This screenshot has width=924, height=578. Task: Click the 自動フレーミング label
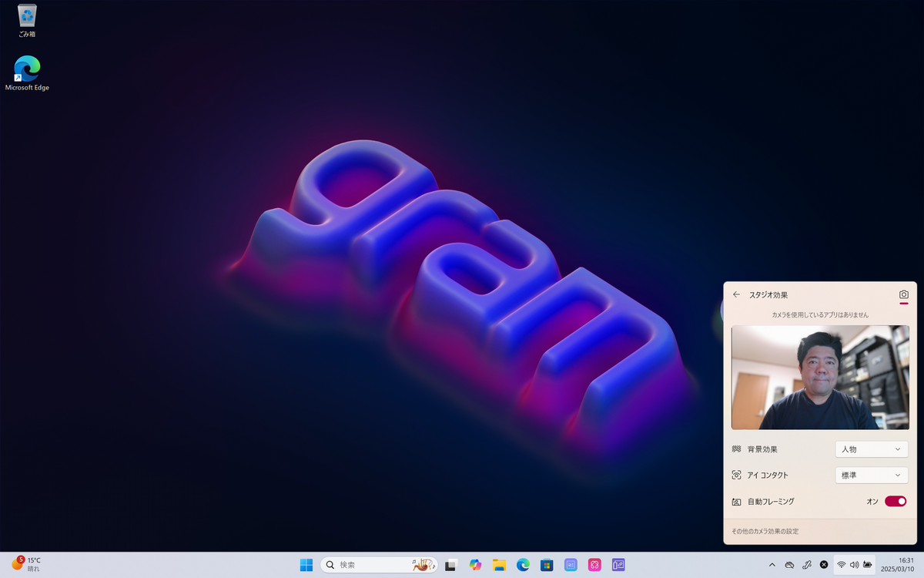pos(771,502)
